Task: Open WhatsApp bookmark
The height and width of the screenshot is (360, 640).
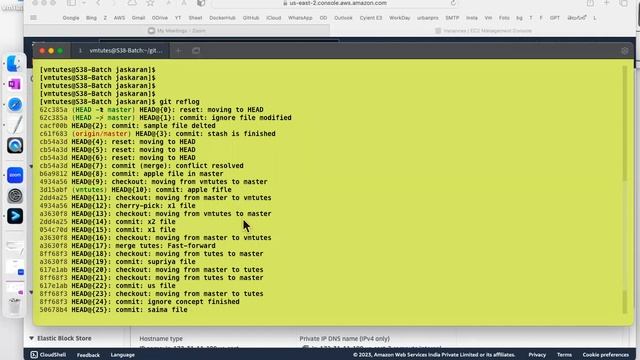Action: pos(300,18)
